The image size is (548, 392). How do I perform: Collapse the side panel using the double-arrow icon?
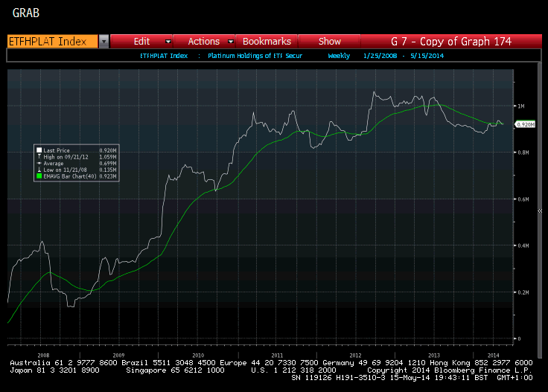[x=540, y=211]
